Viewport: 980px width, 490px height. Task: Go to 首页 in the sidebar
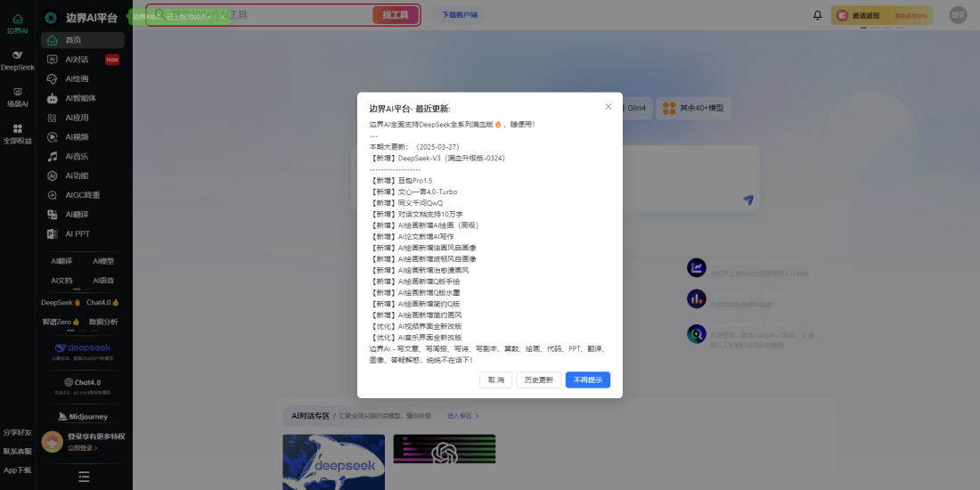[83, 40]
